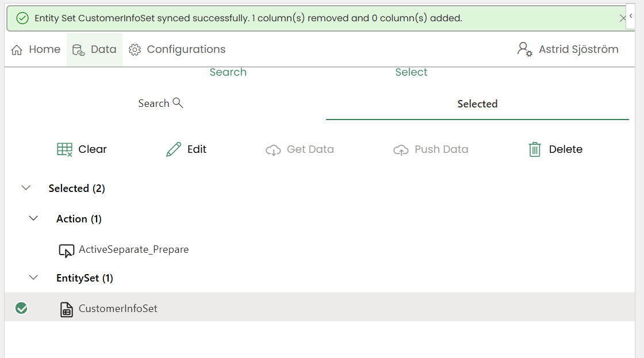This screenshot has height=358, width=644.
Task: Click the Push Data cloud upload icon
Action: pyautogui.click(x=401, y=150)
